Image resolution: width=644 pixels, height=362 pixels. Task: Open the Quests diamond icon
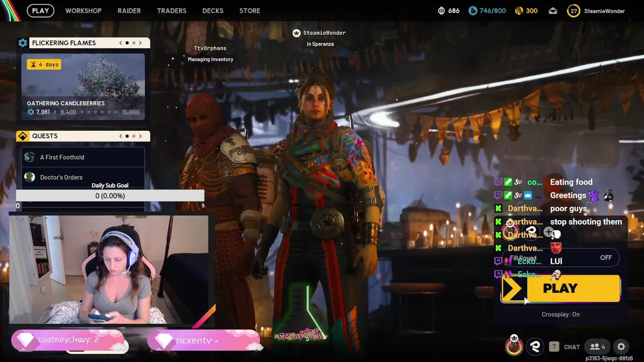coord(23,136)
